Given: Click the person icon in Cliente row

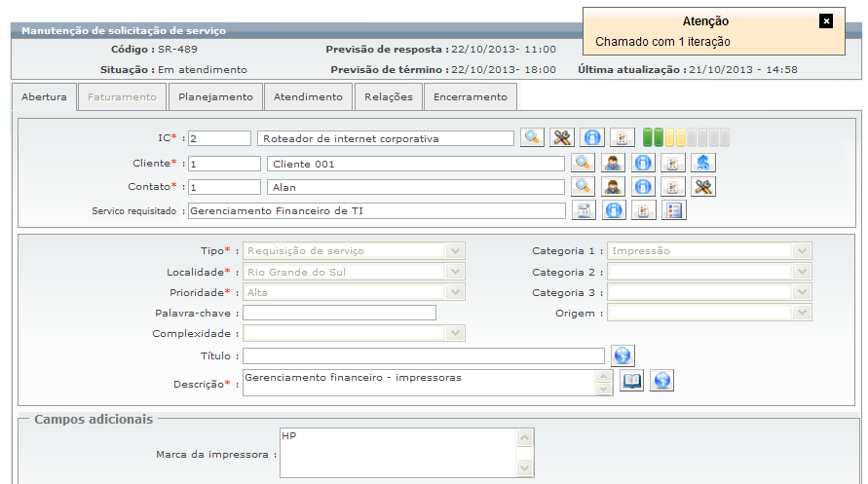Looking at the screenshot, I should pyautogui.click(x=613, y=163).
